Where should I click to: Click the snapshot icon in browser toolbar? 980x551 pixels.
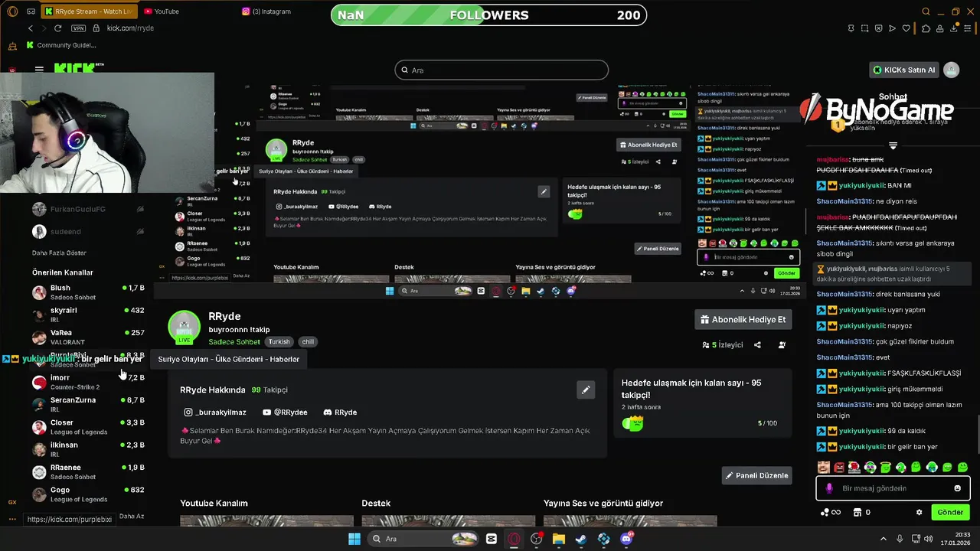[x=865, y=28]
